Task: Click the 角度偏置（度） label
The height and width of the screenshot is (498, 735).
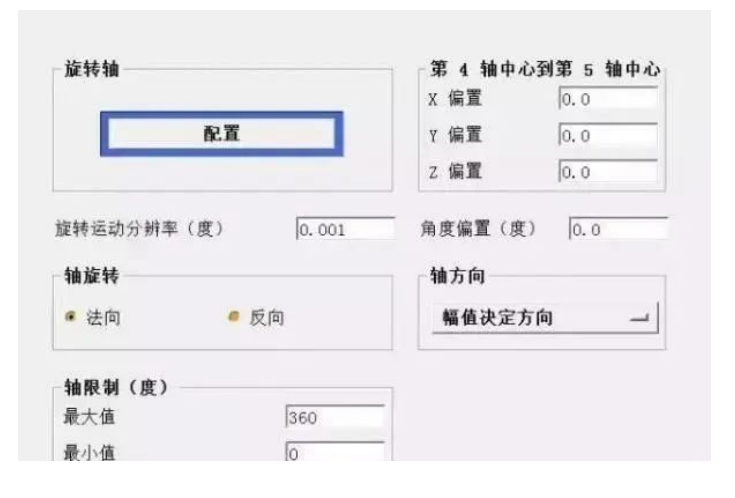Action: click(x=480, y=229)
